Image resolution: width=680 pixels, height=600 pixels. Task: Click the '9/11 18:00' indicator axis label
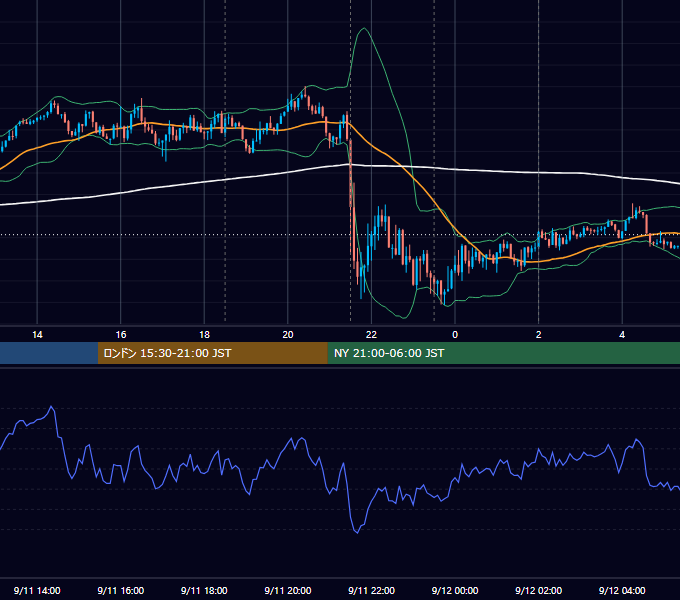tap(204, 590)
